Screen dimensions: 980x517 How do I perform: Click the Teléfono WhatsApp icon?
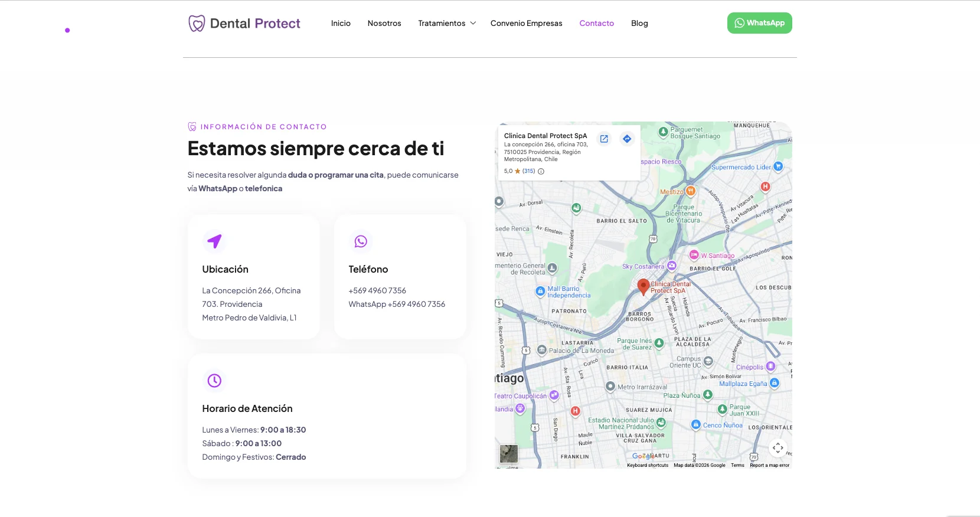point(361,241)
